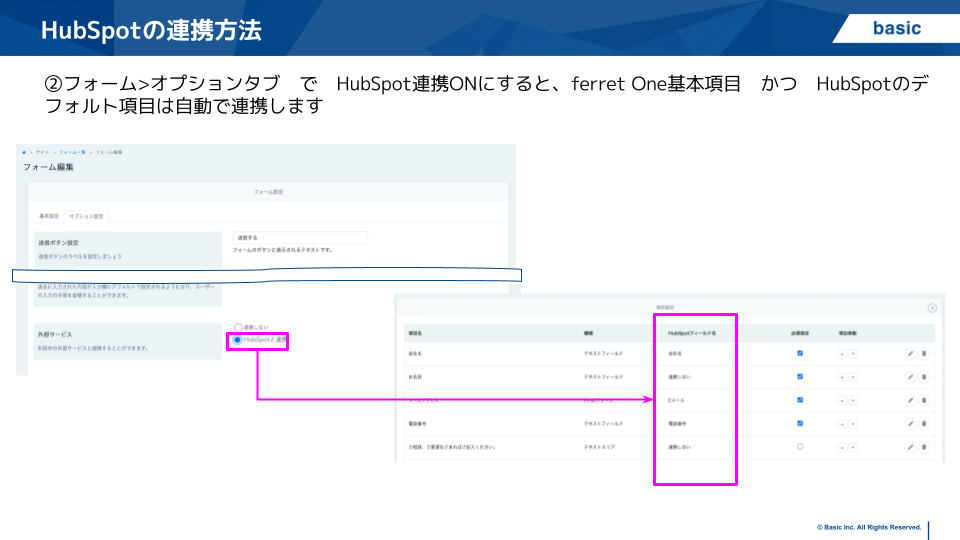Screen dimensions: 960x540
Task: Switch to the オプション設定 tab
Action: 86,216
